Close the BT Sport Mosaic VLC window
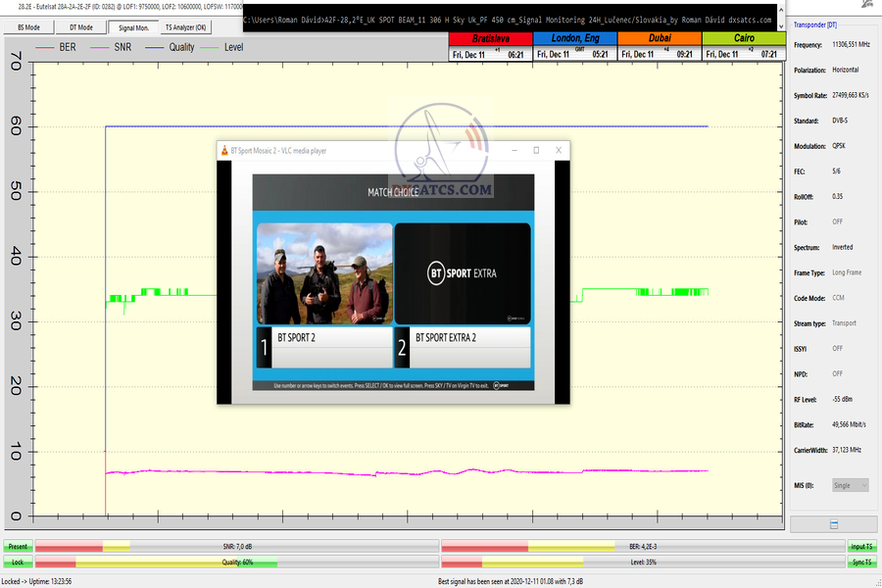This screenshot has height=588, width=882. (559, 150)
